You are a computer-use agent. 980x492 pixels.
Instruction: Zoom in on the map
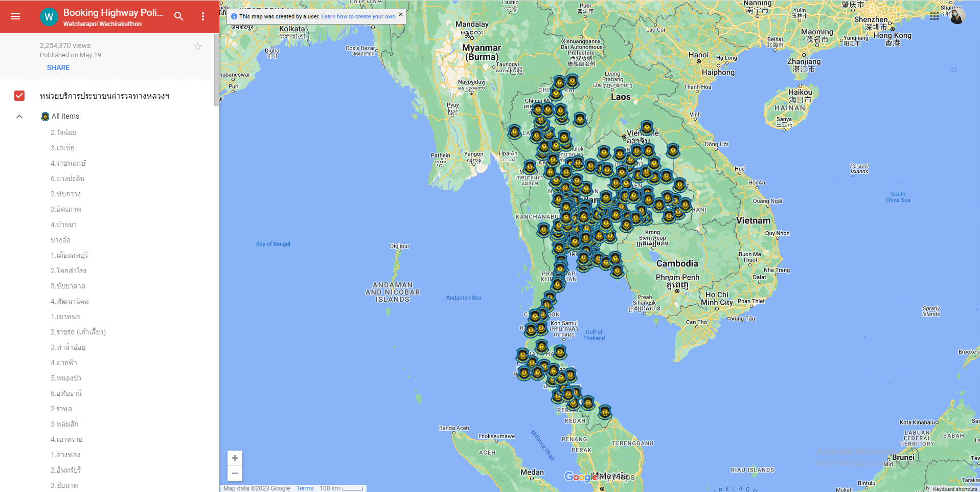click(235, 458)
